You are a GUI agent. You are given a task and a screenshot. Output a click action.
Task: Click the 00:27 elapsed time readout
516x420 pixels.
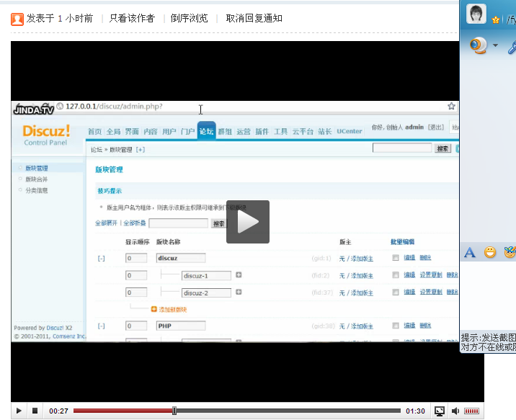[58, 411]
